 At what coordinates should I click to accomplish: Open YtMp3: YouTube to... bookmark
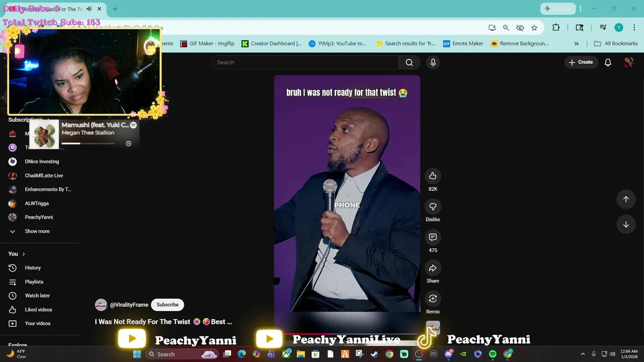(338, 44)
